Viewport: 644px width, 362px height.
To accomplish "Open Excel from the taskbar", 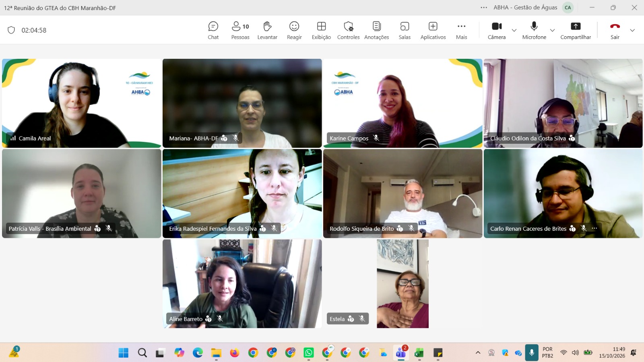I will click(419, 353).
